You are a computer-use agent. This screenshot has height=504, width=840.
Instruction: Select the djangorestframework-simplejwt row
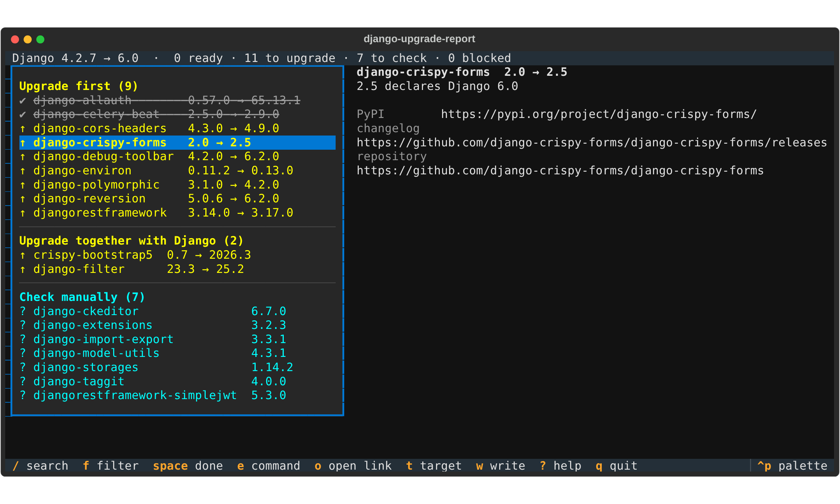coord(177,395)
